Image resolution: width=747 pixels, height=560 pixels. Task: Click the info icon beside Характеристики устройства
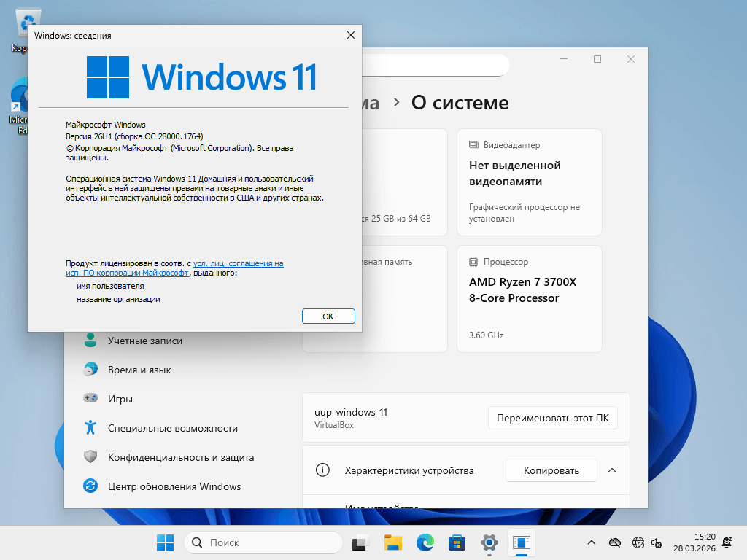coord(323,470)
